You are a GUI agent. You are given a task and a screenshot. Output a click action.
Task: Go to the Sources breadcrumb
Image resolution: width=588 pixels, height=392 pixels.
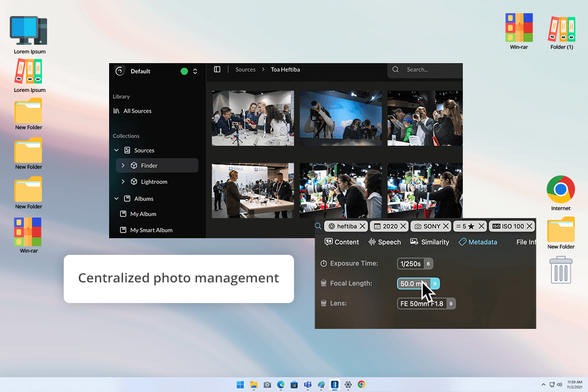click(x=245, y=69)
